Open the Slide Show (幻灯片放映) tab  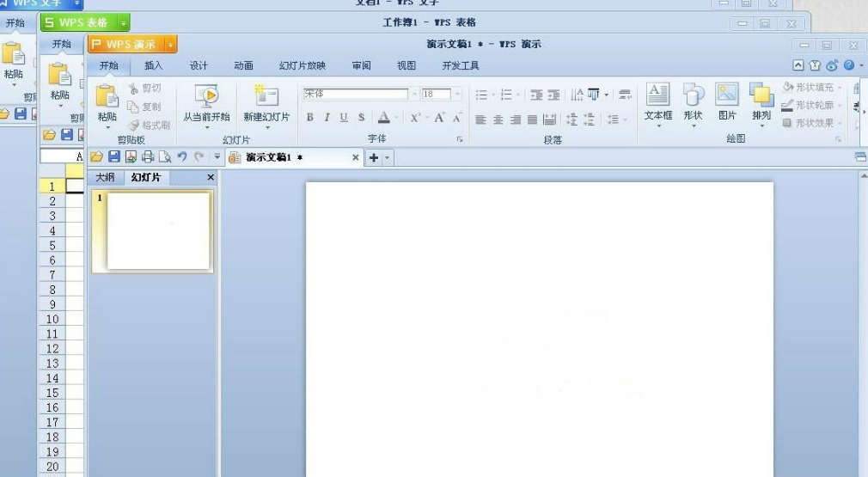coord(303,66)
